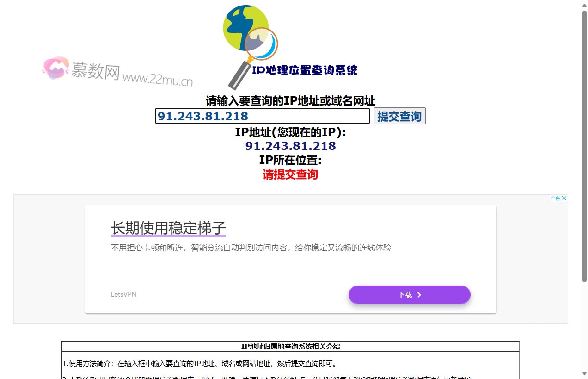Click the pink cloud 慕数网 watermark logo
This screenshot has width=588, height=379.
click(x=55, y=68)
